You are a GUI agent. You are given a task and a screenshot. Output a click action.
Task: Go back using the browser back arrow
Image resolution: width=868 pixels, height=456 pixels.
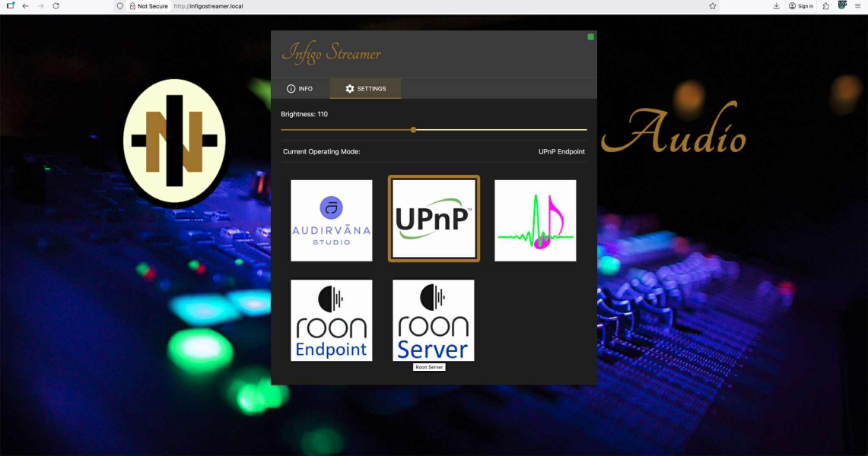[25, 6]
